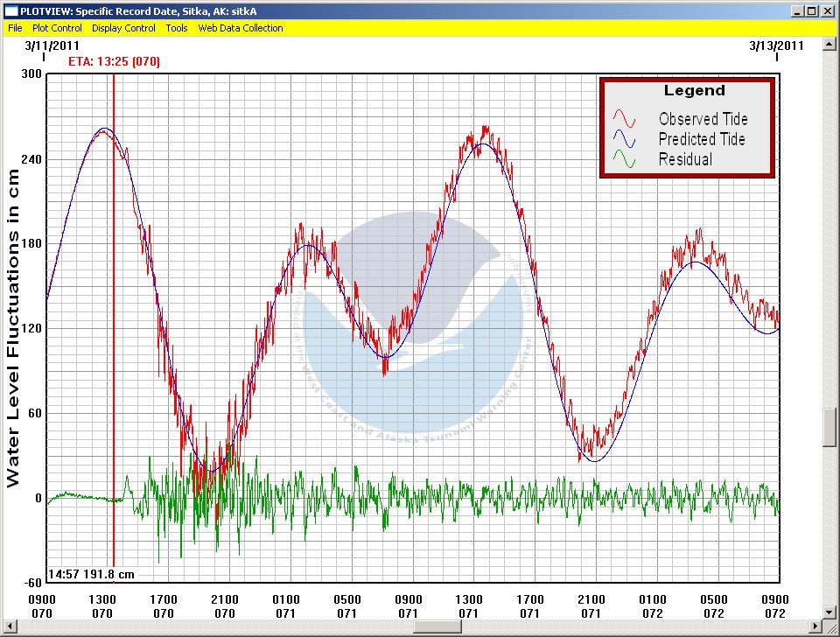
Task: Select the Observed Tide legend label
Action: tap(703, 119)
